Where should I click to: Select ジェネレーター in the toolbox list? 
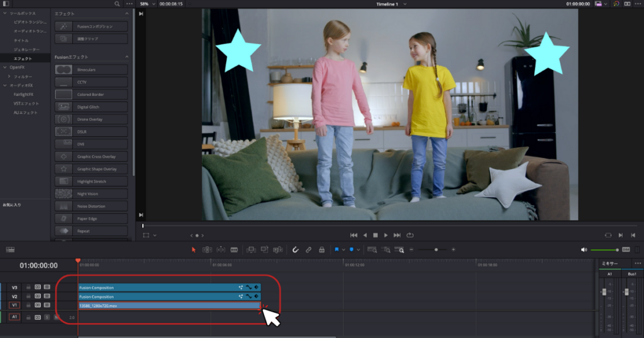(26, 49)
